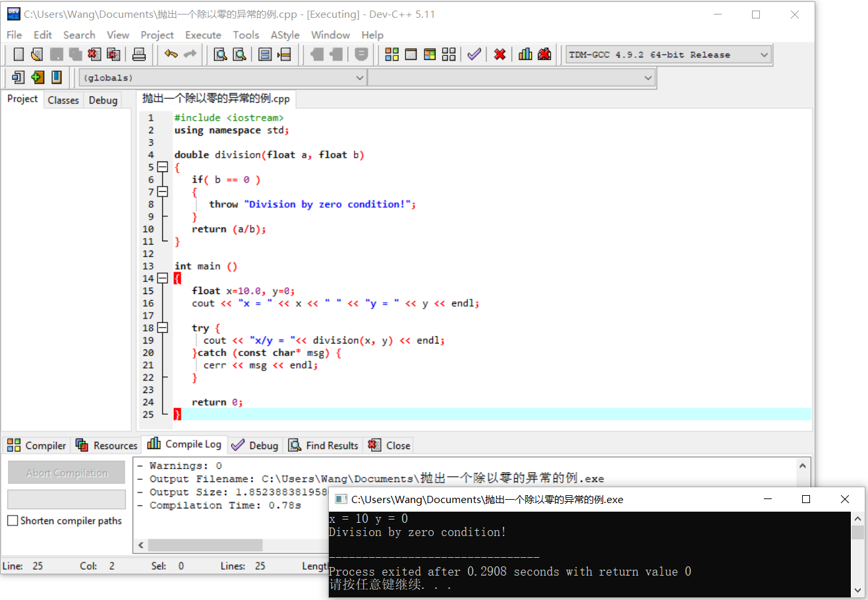Image resolution: width=868 pixels, height=600 pixels.
Task: Collapse the function fold marker at line 5
Action: click(163, 167)
